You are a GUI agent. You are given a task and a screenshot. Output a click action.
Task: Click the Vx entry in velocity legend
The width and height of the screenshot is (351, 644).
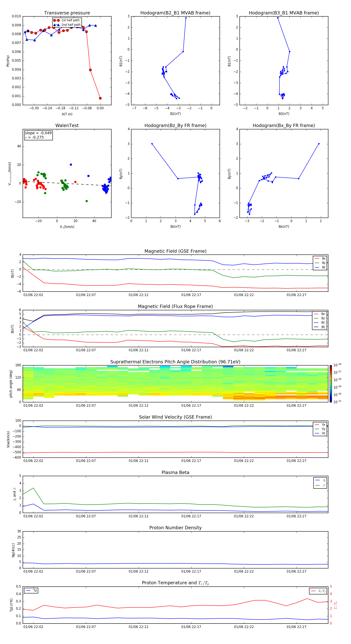[x=320, y=424]
